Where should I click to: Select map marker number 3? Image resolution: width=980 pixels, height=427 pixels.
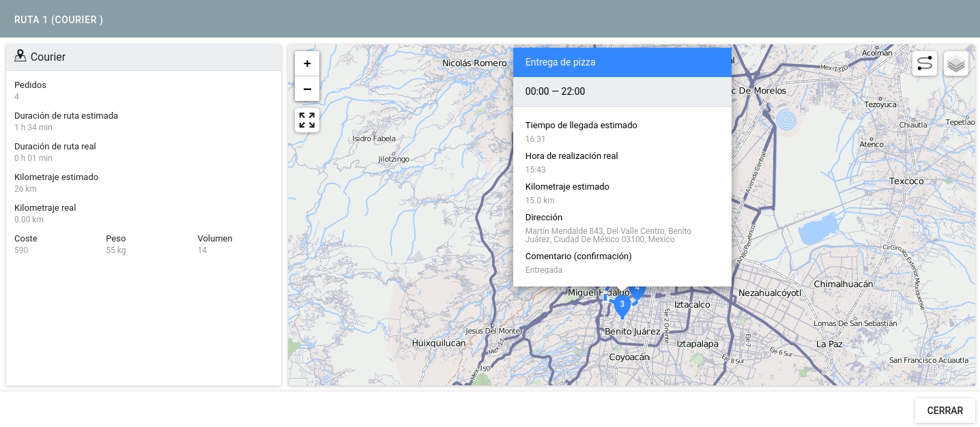coord(622,305)
